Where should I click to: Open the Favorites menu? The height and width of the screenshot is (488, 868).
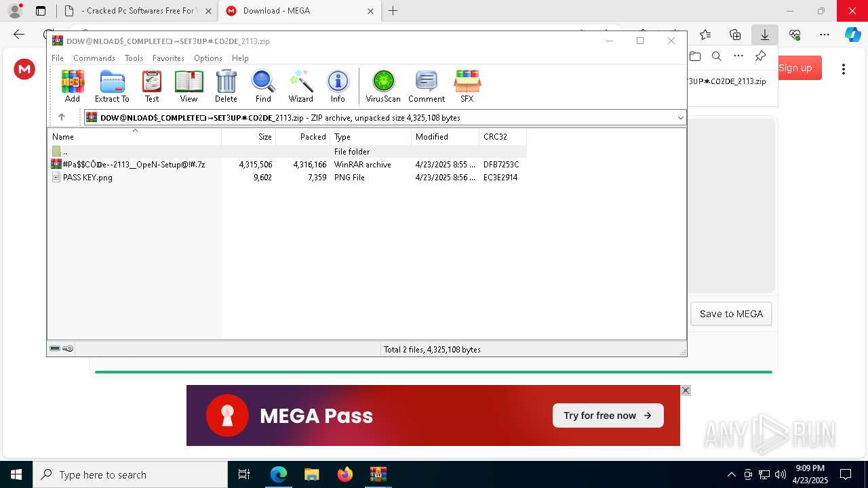click(168, 58)
